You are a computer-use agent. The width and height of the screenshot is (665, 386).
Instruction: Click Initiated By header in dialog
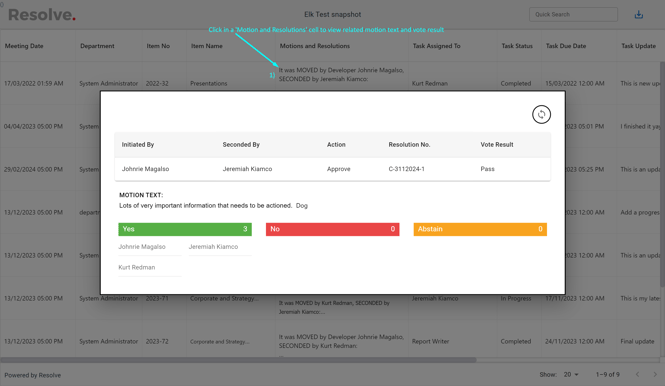coord(137,145)
